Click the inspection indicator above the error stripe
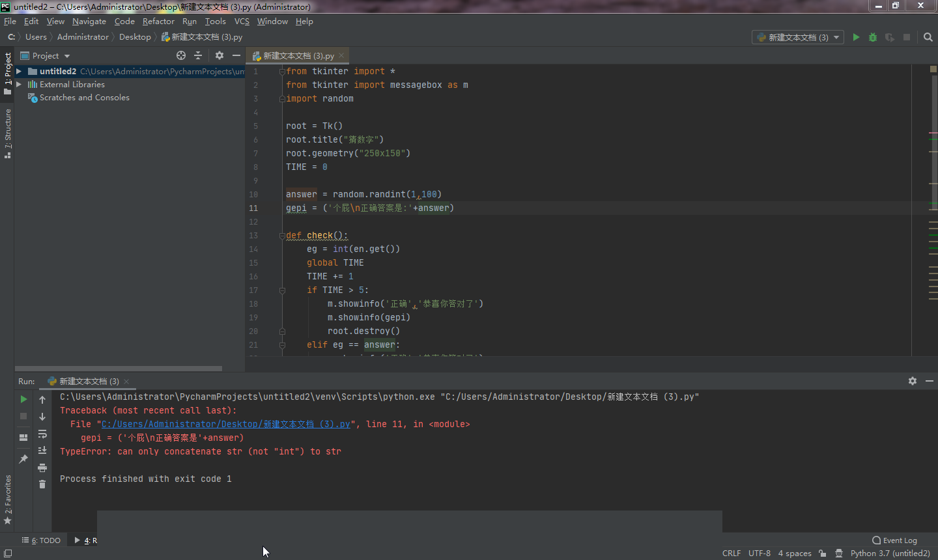 [x=933, y=69]
